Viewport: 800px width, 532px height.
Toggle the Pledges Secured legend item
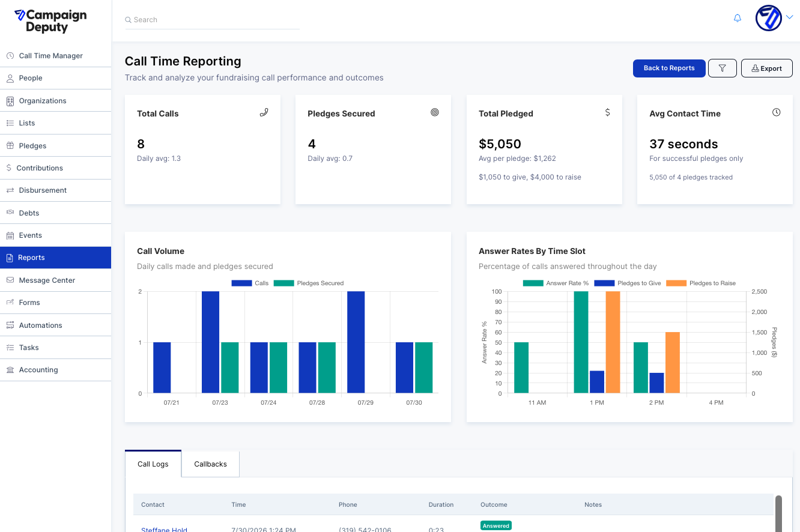point(309,283)
